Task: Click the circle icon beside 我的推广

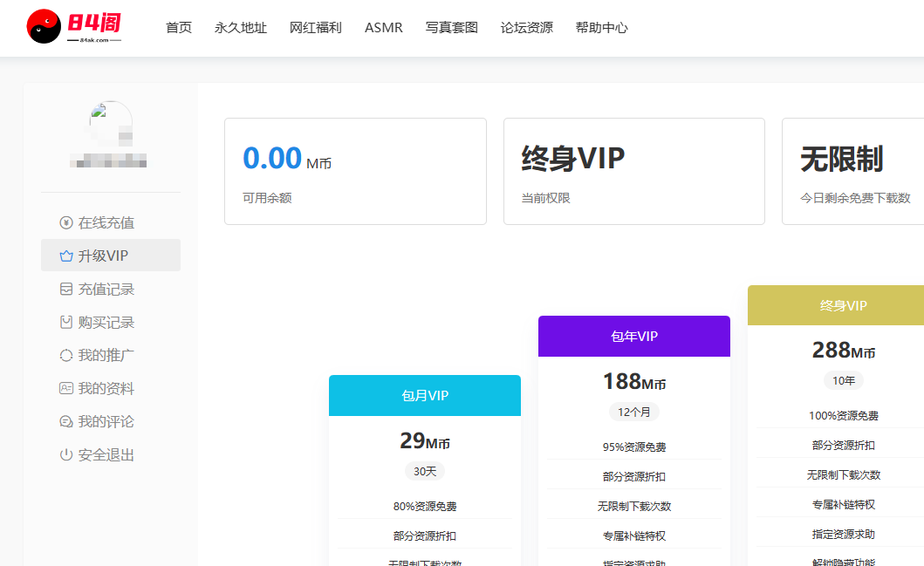Action: pyautogui.click(x=66, y=355)
